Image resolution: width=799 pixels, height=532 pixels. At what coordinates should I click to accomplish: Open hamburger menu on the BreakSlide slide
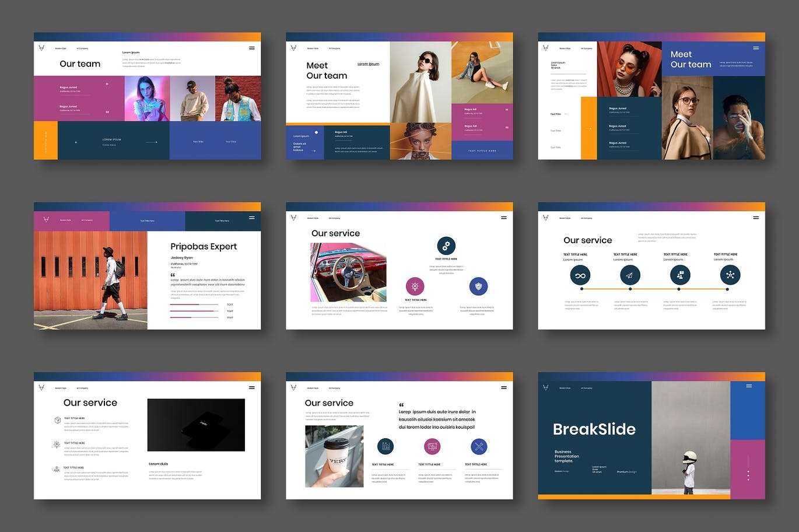[749, 386]
